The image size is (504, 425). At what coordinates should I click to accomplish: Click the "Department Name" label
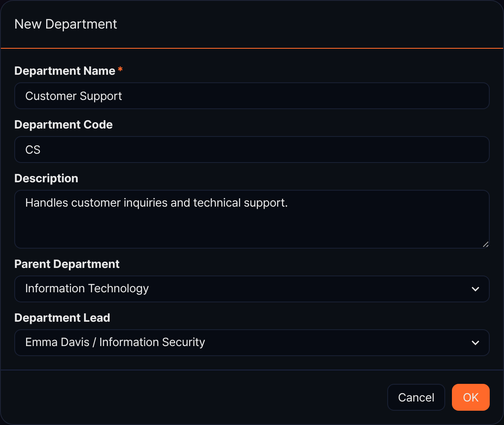pyautogui.click(x=65, y=71)
